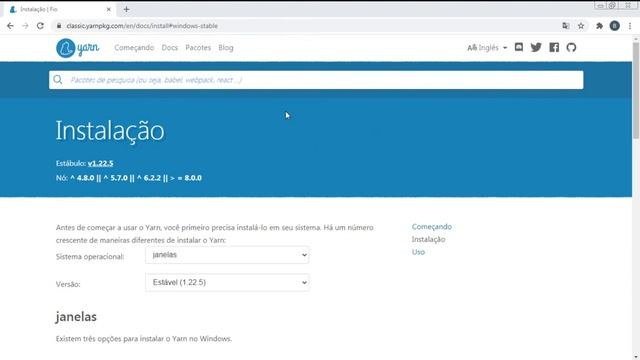This screenshot has height=360, width=640.
Task: Open the Instalação sidebar link
Action: tap(428, 239)
